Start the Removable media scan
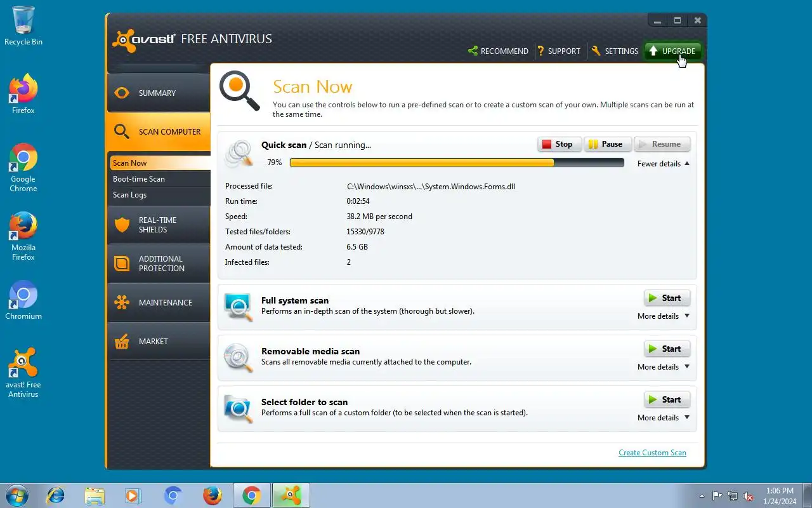The height and width of the screenshot is (508, 812). pos(667,349)
